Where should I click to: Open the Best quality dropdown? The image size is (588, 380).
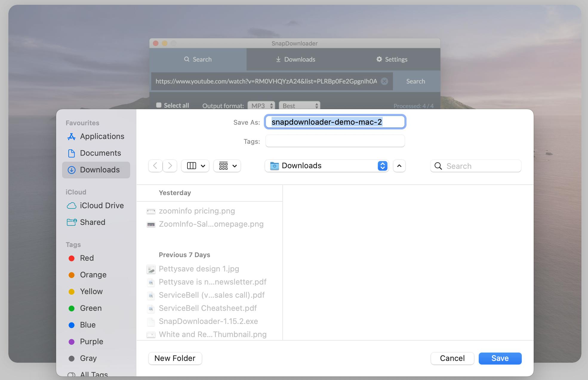[299, 106]
